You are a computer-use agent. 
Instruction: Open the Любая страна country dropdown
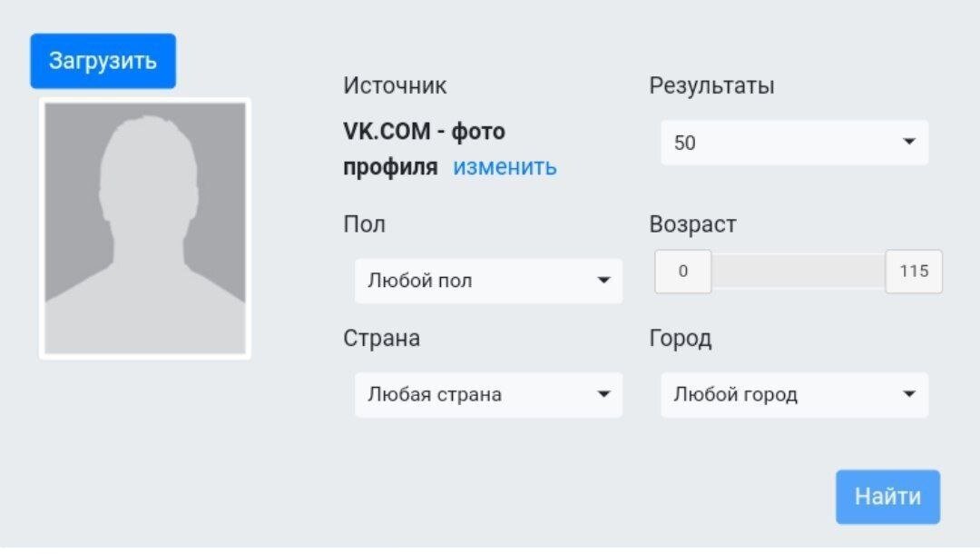(488, 394)
